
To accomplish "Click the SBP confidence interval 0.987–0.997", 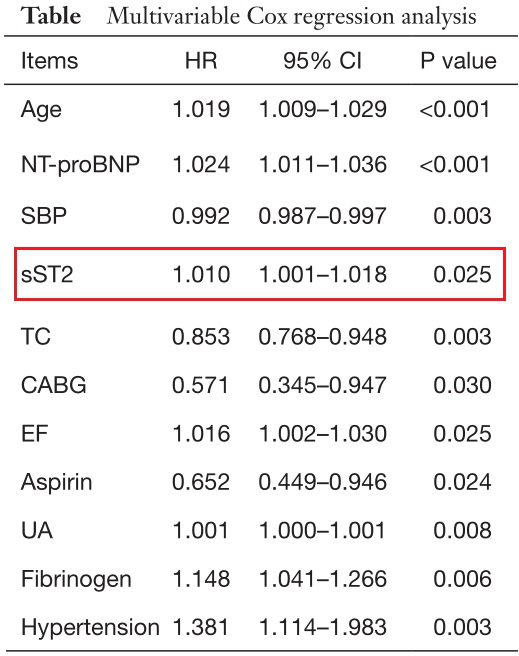I will click(x=322, y=216).
